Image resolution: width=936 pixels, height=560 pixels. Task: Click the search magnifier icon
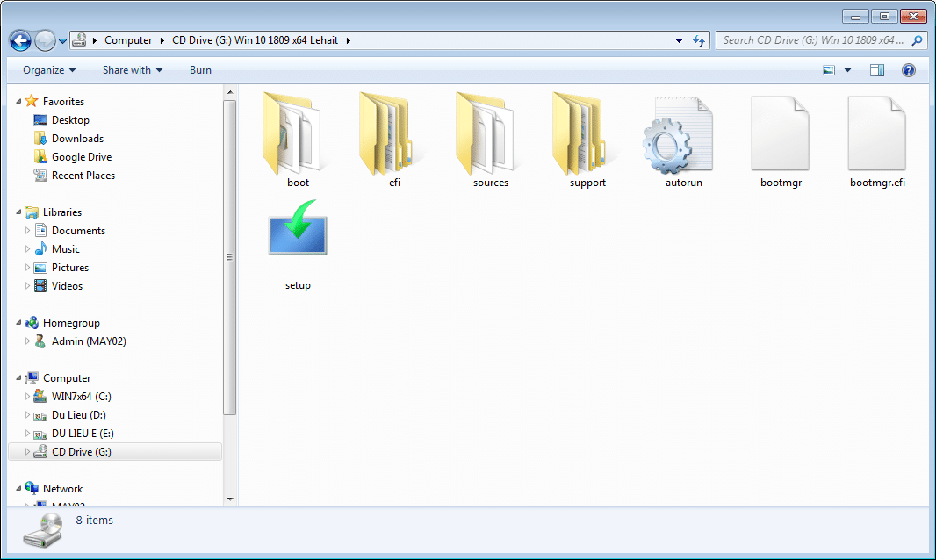pyautogui.click(x=918, y=40)
